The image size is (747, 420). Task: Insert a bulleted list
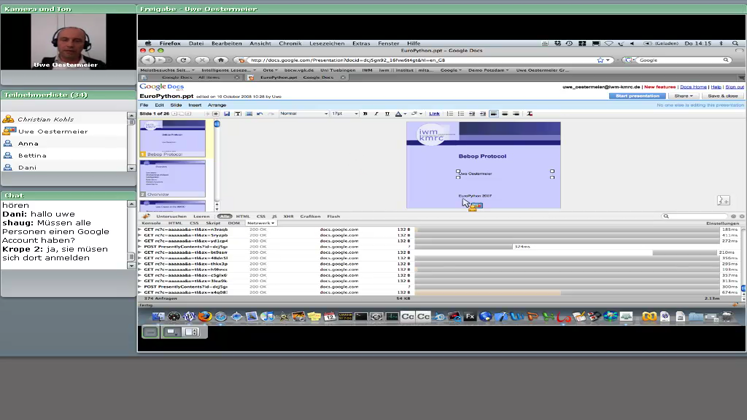461,114
